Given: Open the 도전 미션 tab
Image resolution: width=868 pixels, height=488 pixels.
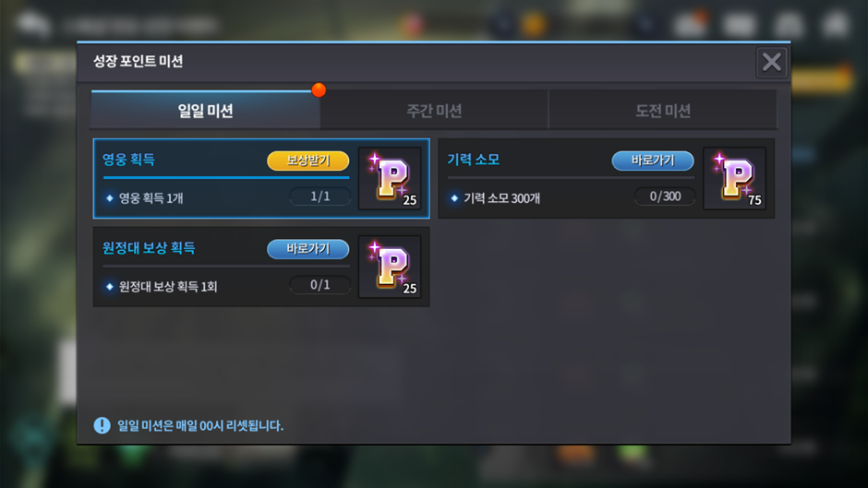Looking at the screenshot, I should [663, 110].
